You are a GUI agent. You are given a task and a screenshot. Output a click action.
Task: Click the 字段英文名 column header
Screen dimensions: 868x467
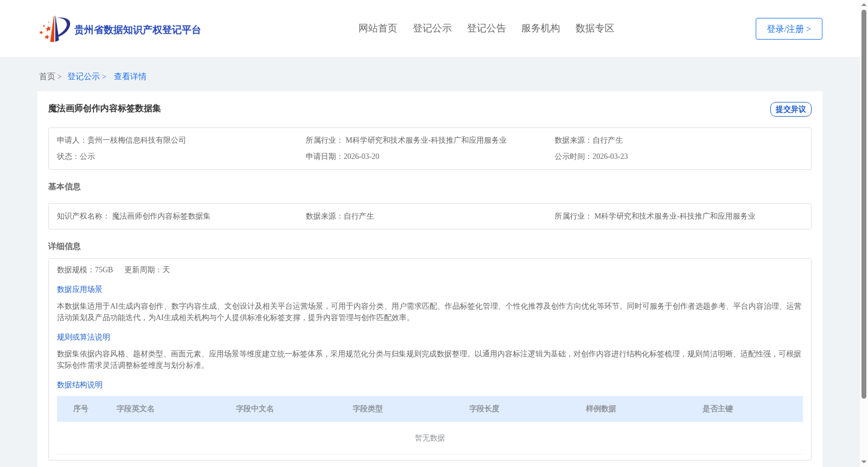click(x=136, y=409)
